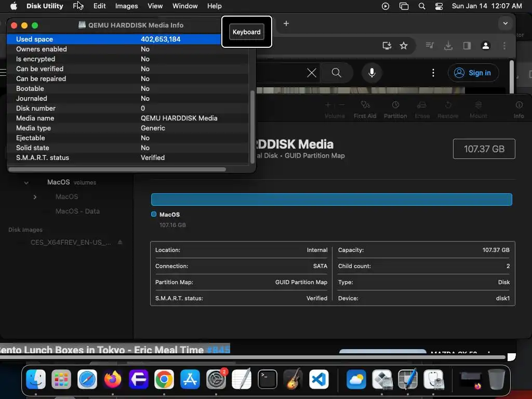
Task: Open Chrome tab search dropdown chevron
Action: click(x=505, y=23)
